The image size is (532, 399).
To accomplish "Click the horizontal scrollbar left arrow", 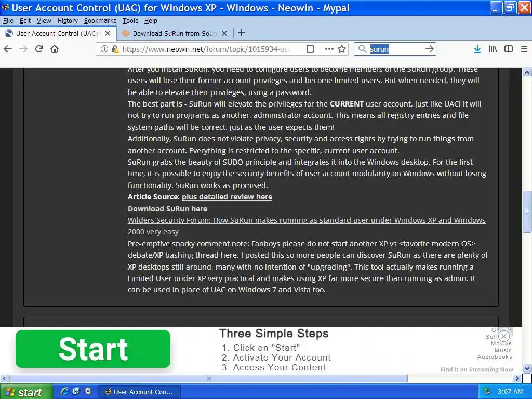I will [4, 378].
